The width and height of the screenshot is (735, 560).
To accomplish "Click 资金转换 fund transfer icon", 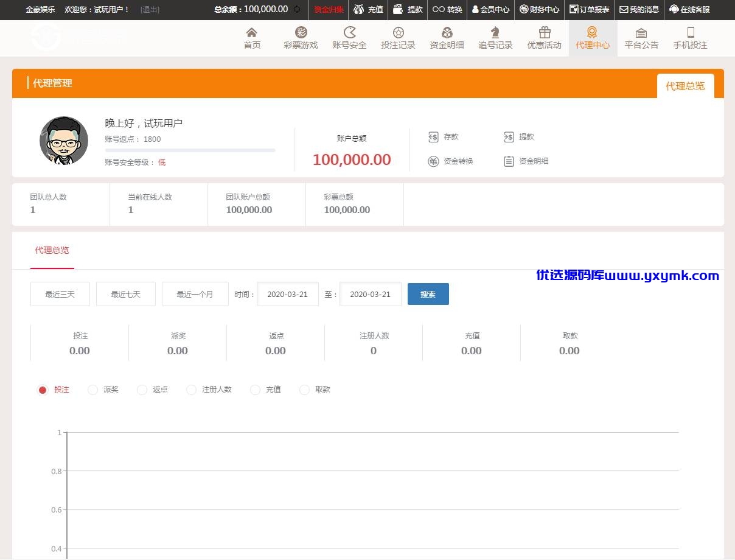I will coord(433,161).
